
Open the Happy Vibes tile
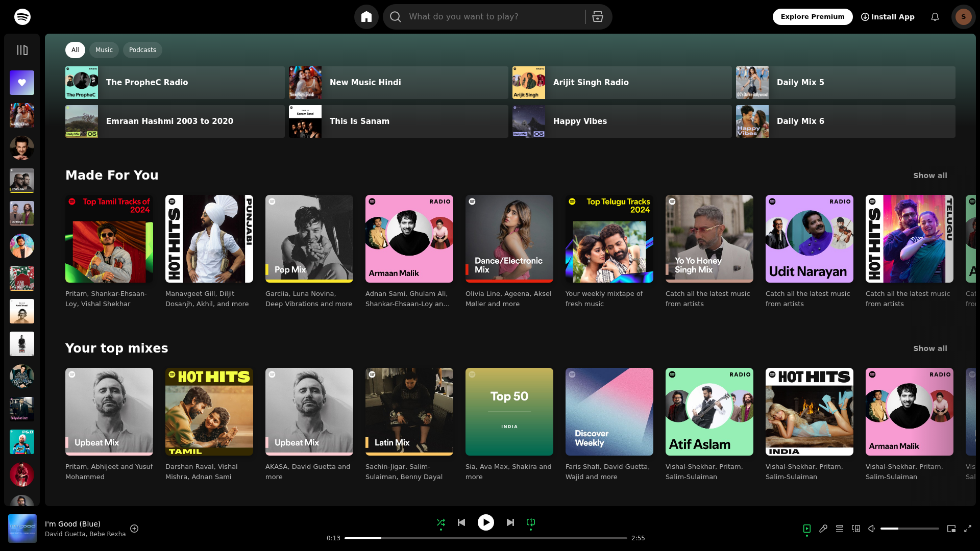622,121
